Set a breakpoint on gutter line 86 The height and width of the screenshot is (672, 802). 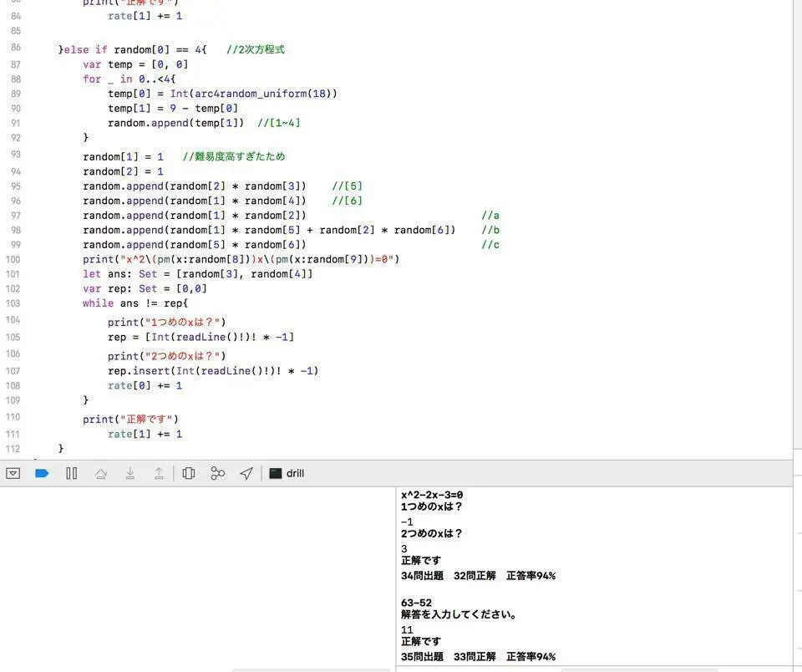tap(16, 48)
